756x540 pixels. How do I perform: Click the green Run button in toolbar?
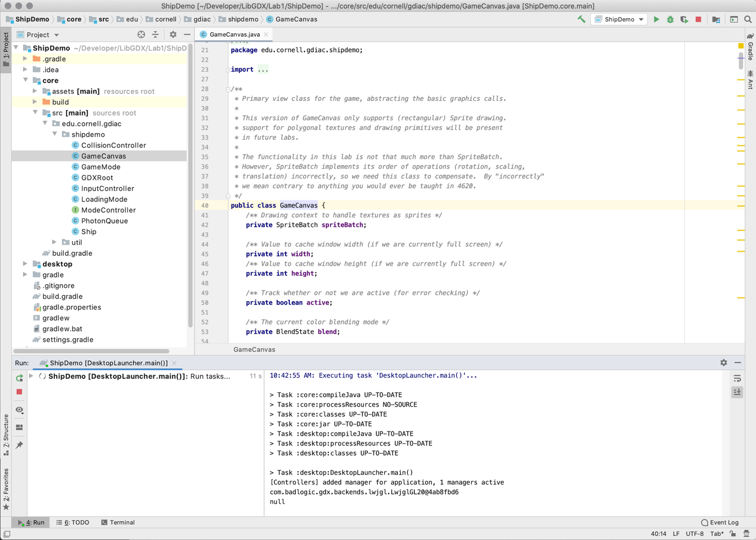tap(656, 19)
